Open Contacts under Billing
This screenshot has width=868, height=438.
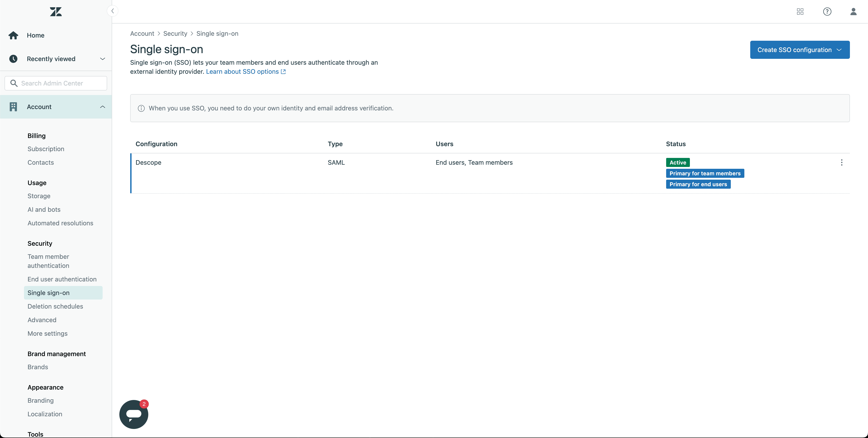click(41, 162)
